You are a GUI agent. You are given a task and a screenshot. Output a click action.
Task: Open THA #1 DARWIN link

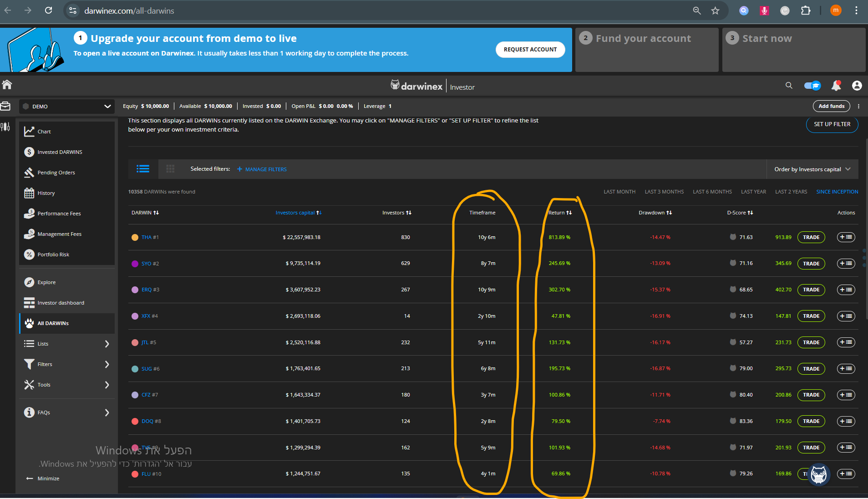click(150, 237)
